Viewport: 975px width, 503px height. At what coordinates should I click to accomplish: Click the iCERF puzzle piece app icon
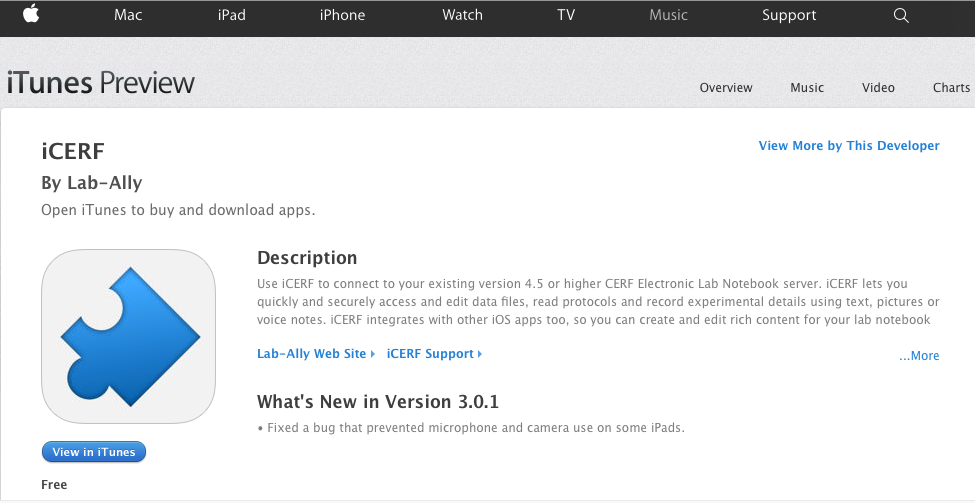coord(129,336)
